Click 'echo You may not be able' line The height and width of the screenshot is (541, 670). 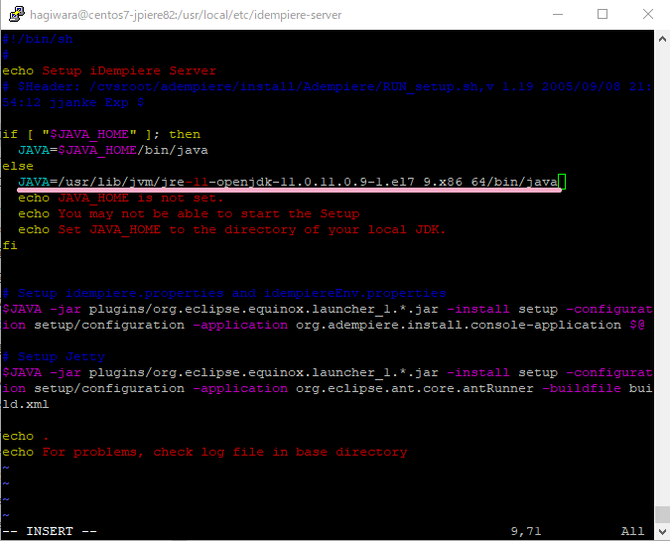coord(188,214)
